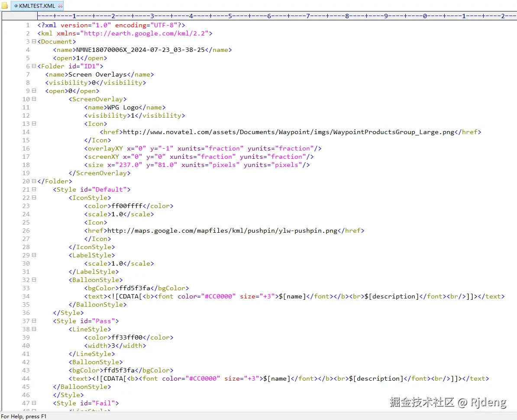The image size is (517, 420).
Task: Click the ff33ff00 color value
Action: 127,337
